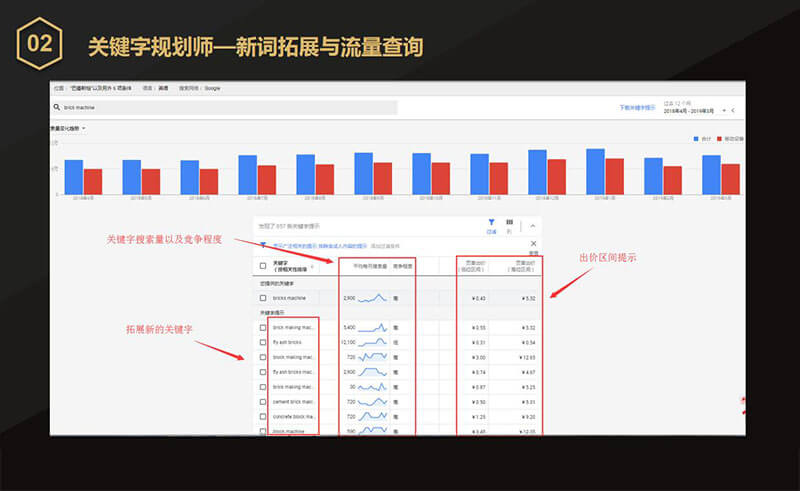Click the average monthly searches column header
The width and height of the screenshot is (800, 491).
pyautogui.click(x=370, y=266)
